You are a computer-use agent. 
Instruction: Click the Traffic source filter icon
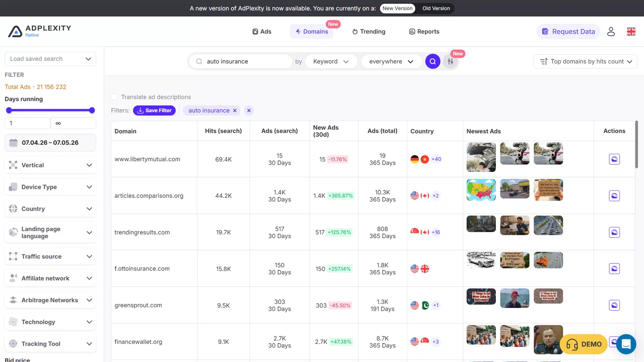(13, 256)
